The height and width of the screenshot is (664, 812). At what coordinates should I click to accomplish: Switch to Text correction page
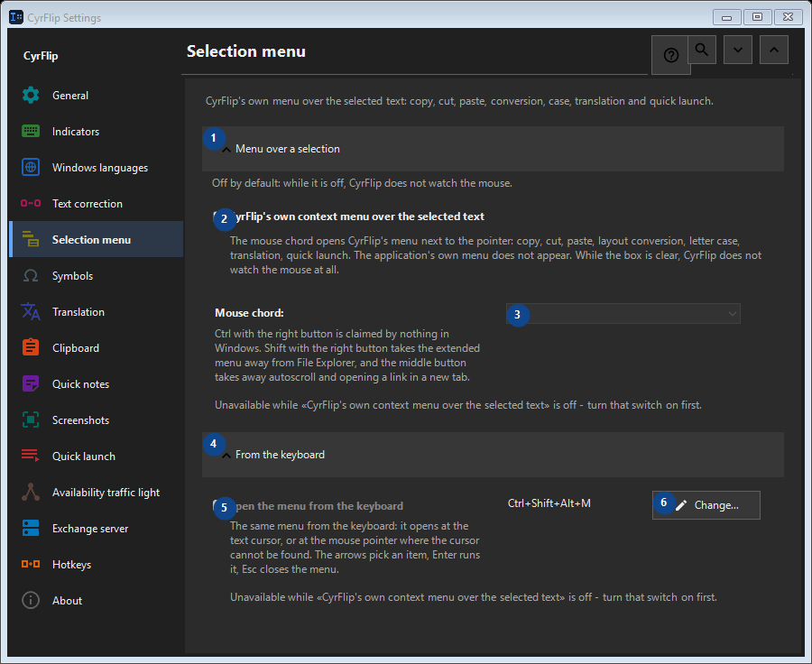point(97,204)
